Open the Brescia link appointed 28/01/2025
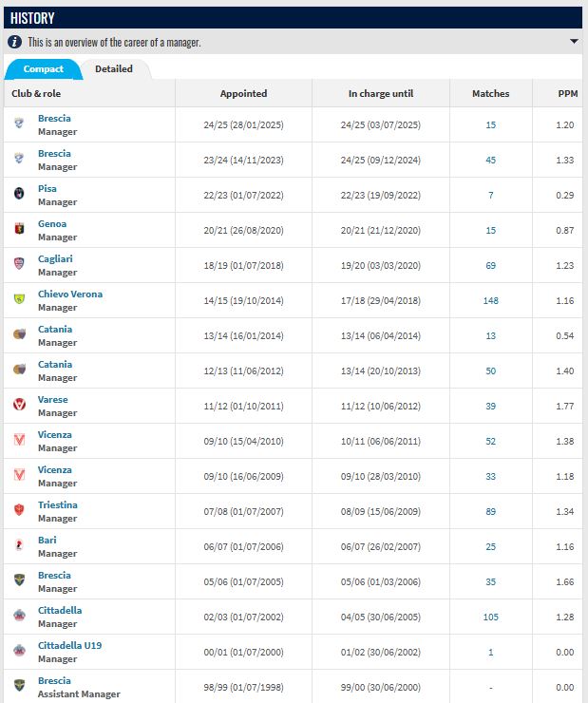Image resolution: width=588 pixels, height=703 pixels. click(x=54, y=119)
